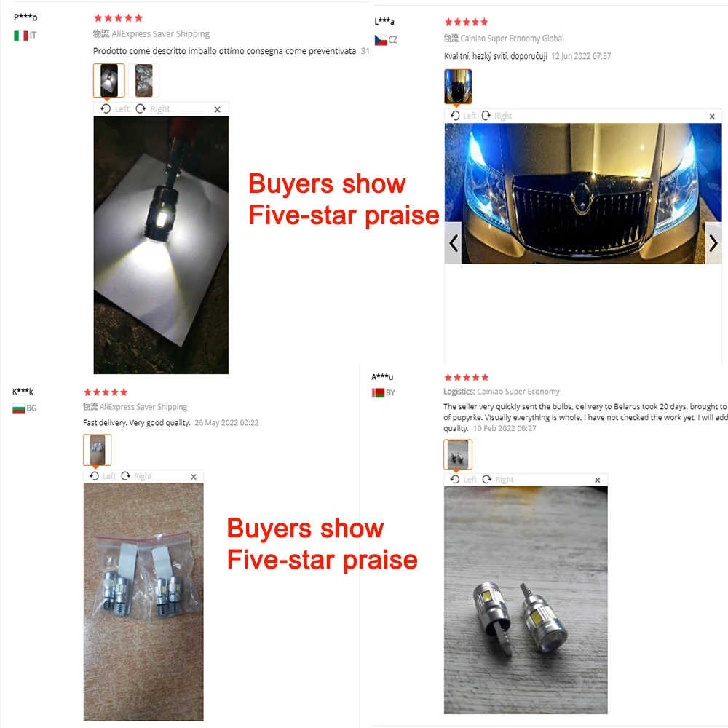The width and height of the screenshot is (728, 728).
Task: Open bulbs thumbnail in A***u review
Action: tap(458, 454)
